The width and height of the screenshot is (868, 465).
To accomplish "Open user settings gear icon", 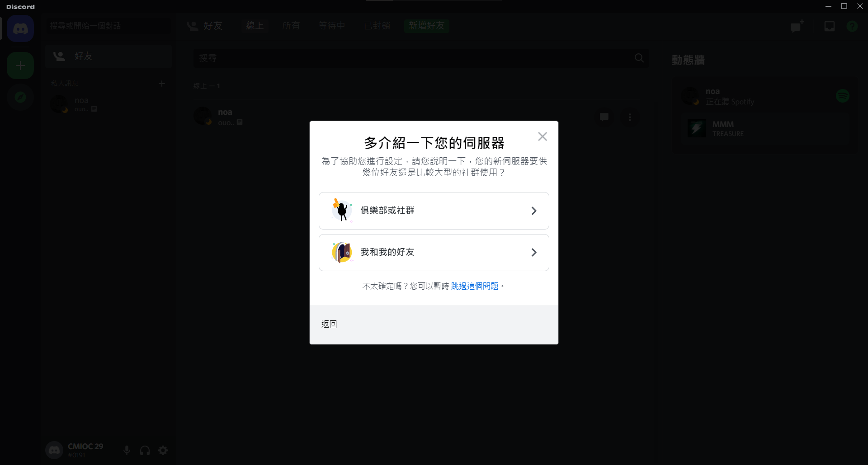I will pyautogui.click(x=163, y=450).
